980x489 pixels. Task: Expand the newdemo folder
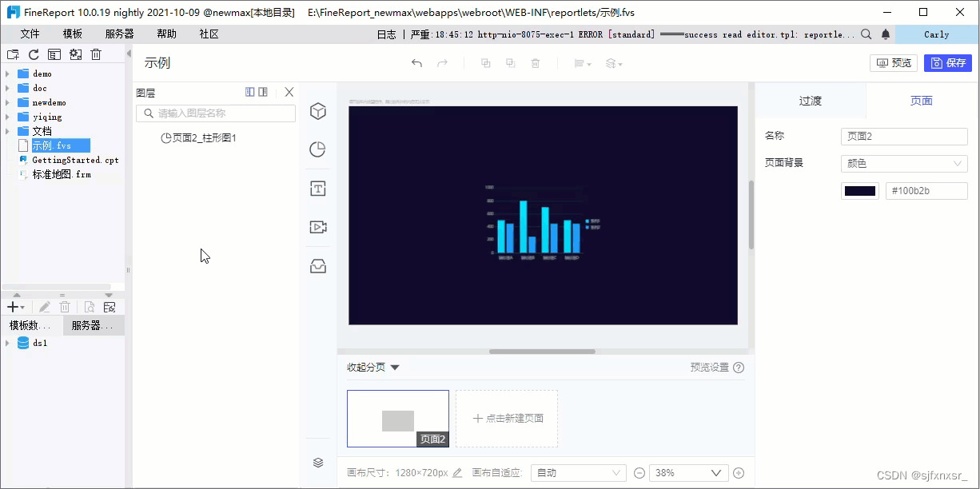coord(8,102)
